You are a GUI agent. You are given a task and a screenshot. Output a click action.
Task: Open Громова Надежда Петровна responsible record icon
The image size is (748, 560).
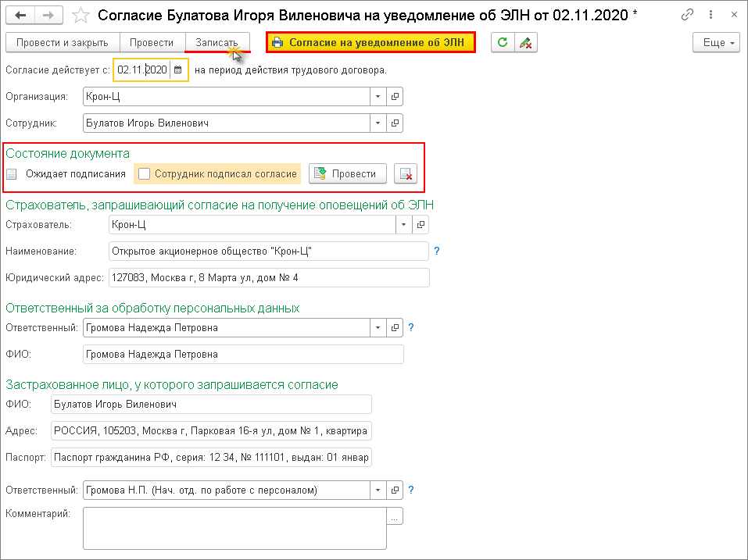click(395, 327)
